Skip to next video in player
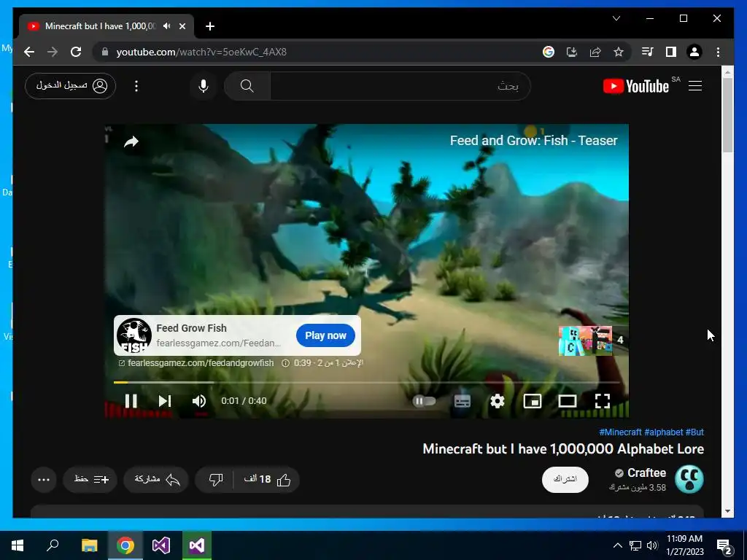747x560 pixels. [x=165, y=401]
